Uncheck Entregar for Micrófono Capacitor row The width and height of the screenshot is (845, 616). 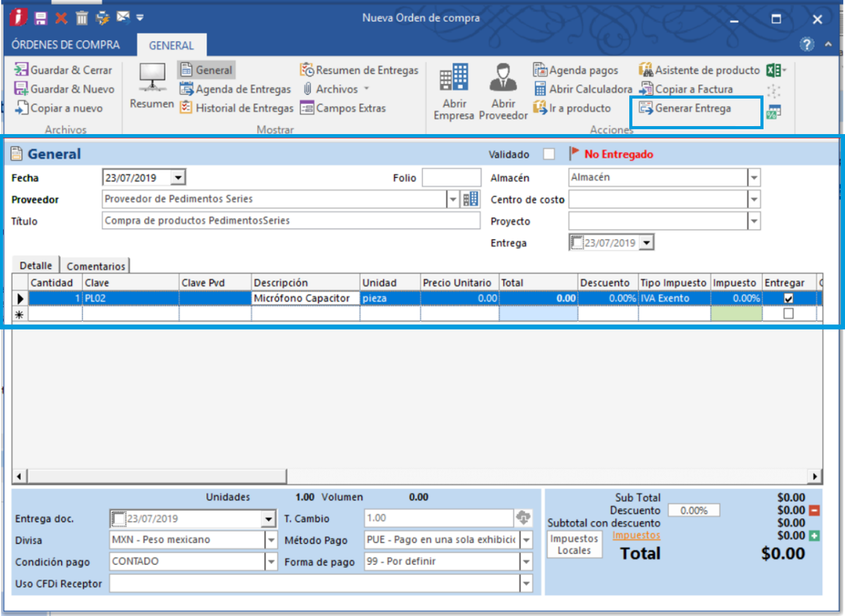[789, 299]
